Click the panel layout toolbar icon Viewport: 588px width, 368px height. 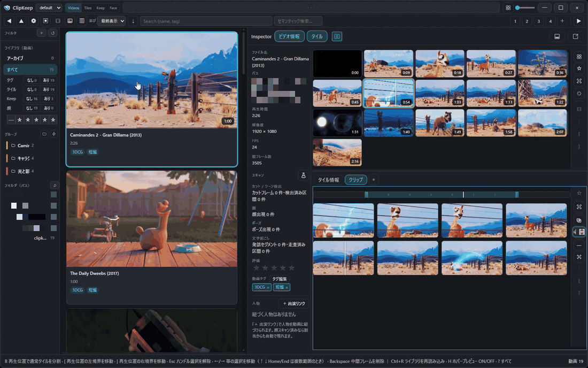[x=69, y=21]
